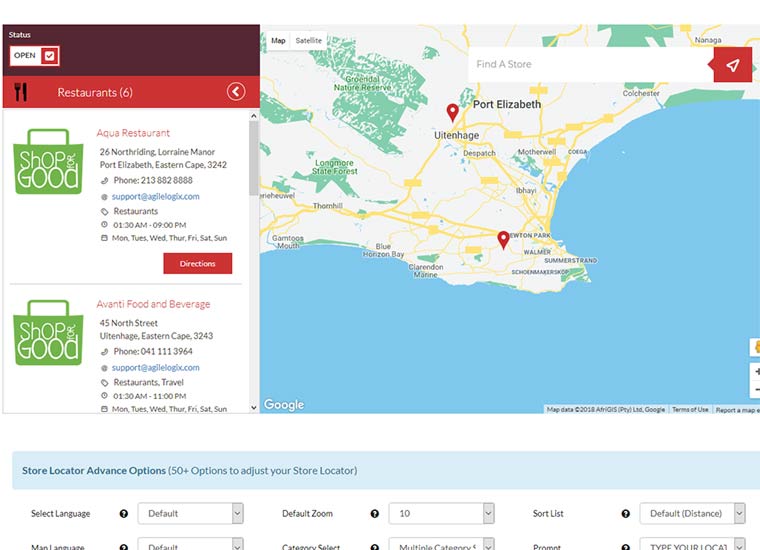
Task: Switch to the Satellite view tab
Action: (309, 41)
